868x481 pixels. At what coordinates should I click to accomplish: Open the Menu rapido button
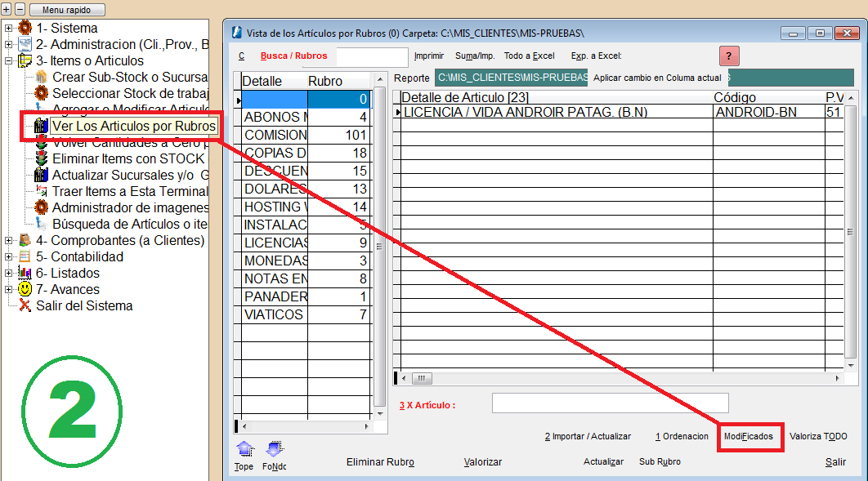click(67, 10)
